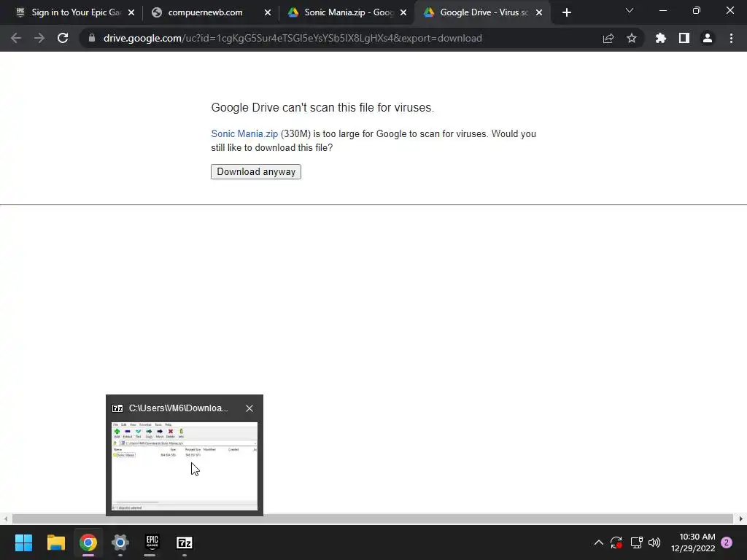Click the update sync tray icon

[x=616, y=542]
